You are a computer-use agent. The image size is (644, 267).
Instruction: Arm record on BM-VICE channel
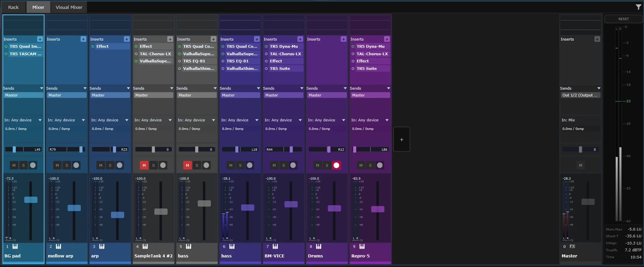pyautogui.click(x=293, y=165)
